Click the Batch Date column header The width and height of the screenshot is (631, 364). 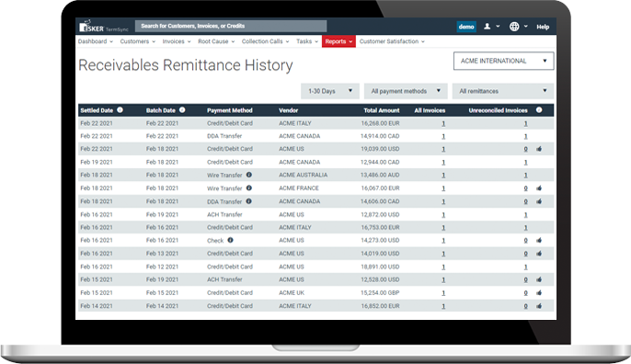[161, 110]
